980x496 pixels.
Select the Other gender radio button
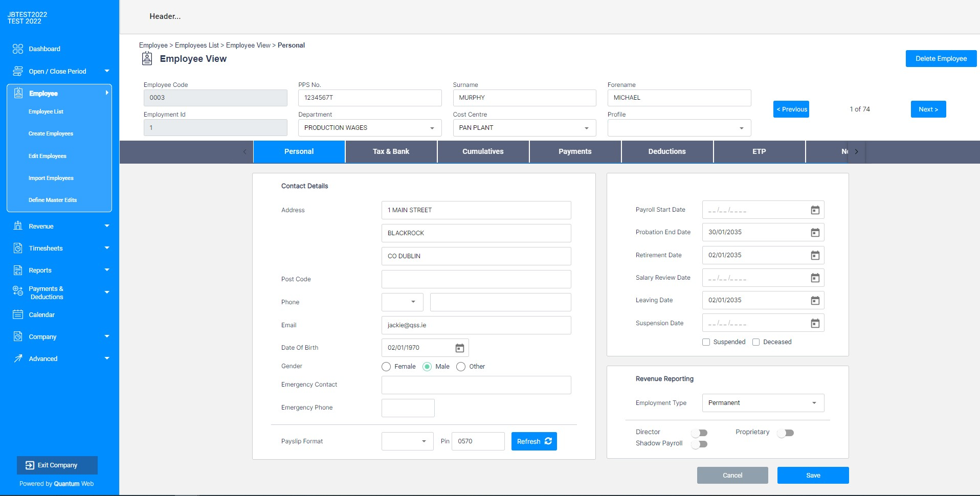click(461, 367)
